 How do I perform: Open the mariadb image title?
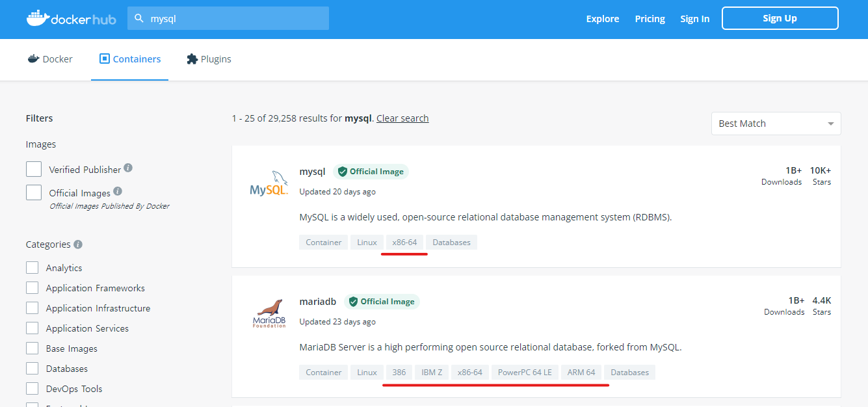tap(318, 302)
